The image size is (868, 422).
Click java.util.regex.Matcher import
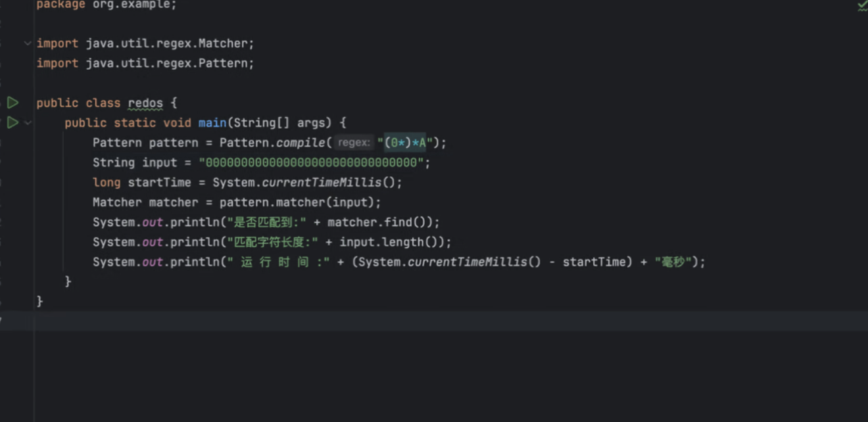pyautogui.click(x=170, y=43)
